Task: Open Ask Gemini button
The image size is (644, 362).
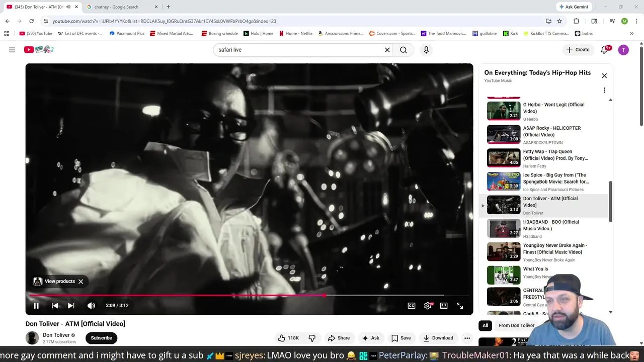Action: [x=574, y=7]
